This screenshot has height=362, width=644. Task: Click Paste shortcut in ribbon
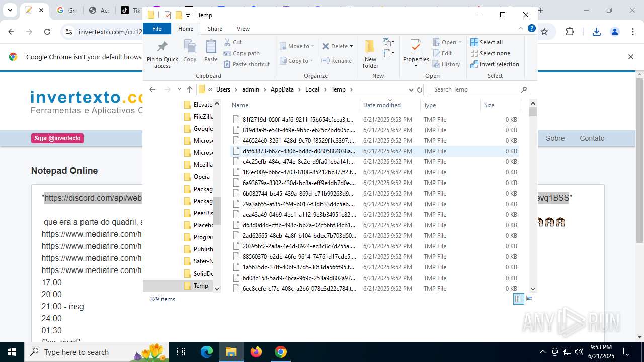click(x=247, y=64)
